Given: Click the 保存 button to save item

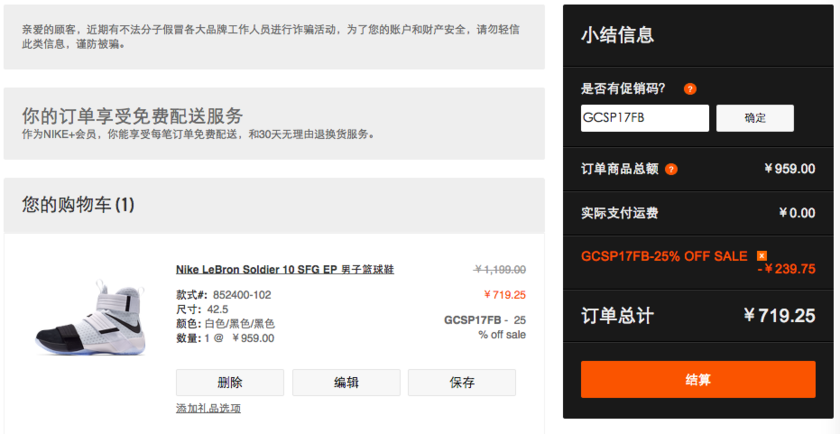Looking at the screenshot, I should (462, 382).
